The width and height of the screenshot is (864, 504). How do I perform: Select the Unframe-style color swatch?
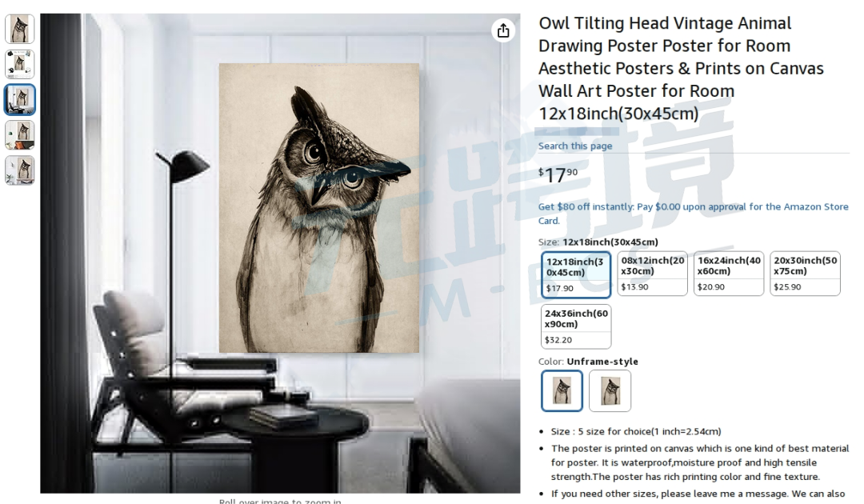coord(562,390)
